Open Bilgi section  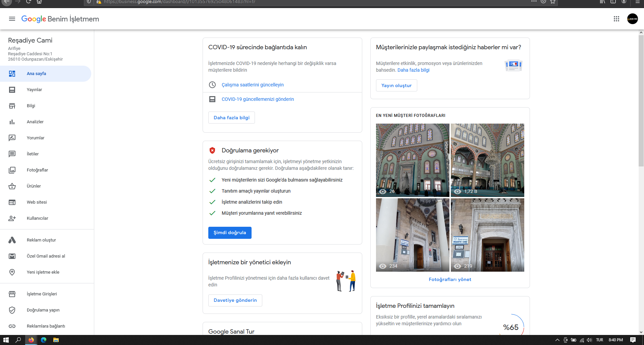pyautogui.click(x=46, y=106)
